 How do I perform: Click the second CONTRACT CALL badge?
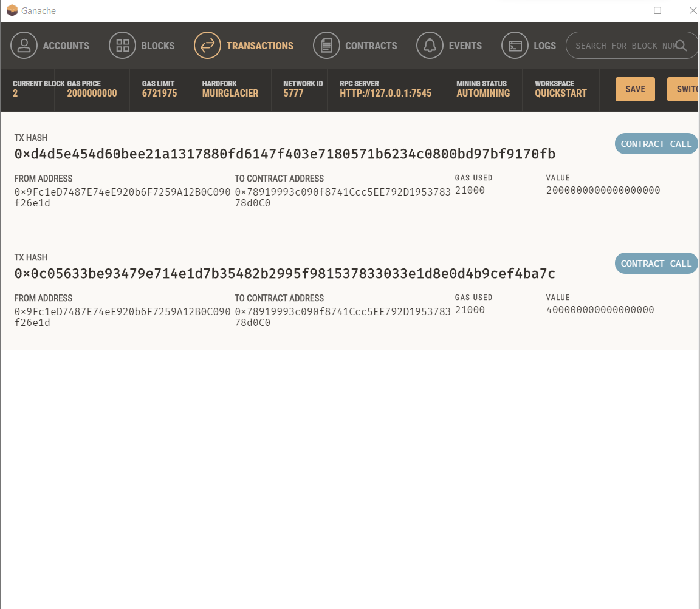[x=656, y=264]
